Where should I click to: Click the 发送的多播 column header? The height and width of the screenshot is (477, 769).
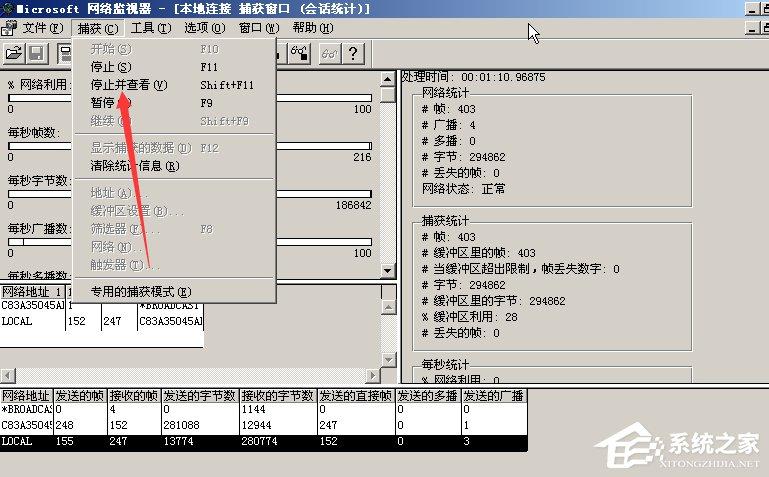[x=428, y=396]
